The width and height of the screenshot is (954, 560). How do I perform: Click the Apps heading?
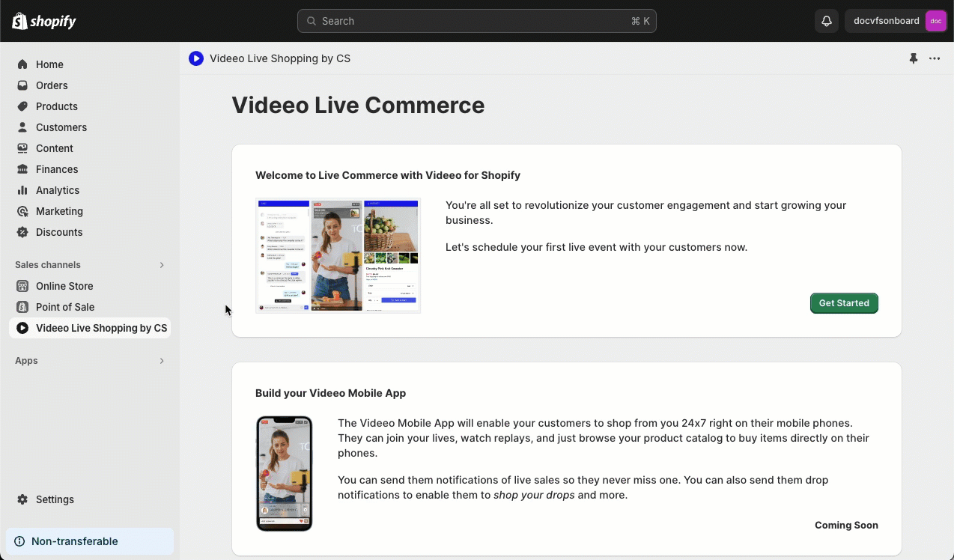point(26,361)
